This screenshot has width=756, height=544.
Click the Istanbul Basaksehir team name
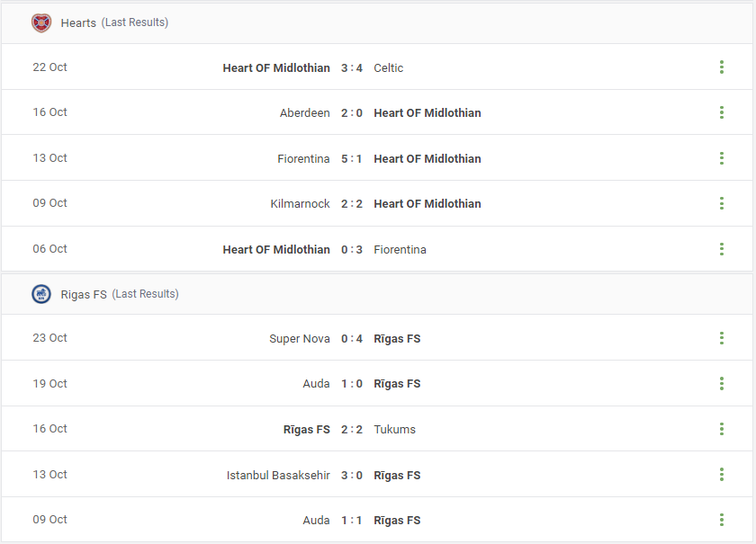[x=278, y=475]
